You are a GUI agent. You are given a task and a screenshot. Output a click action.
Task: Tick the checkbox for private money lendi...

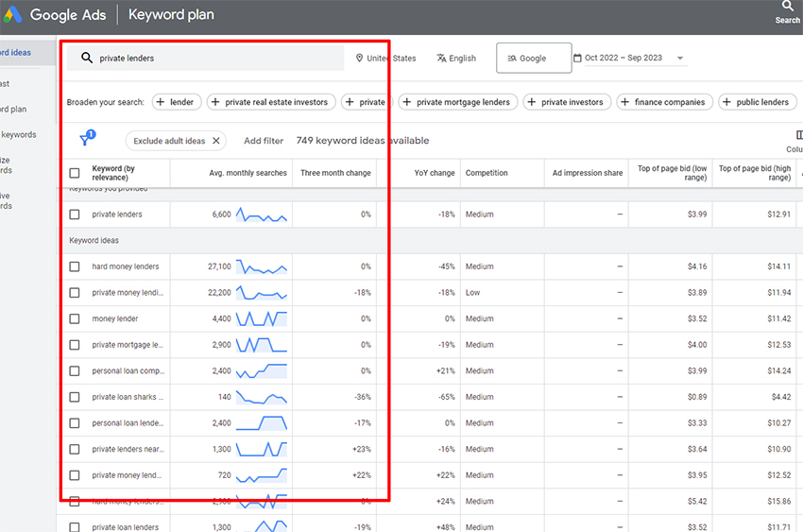[75, 293]
